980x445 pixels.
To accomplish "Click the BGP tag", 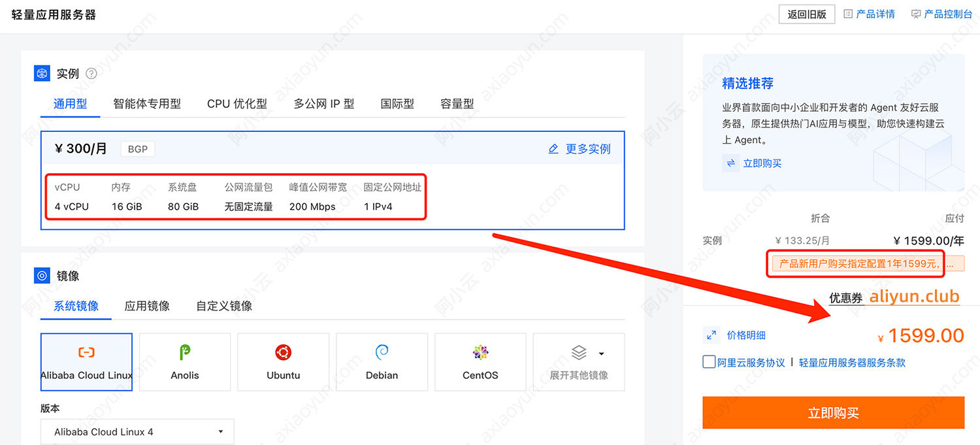I will tap(138, 149).
